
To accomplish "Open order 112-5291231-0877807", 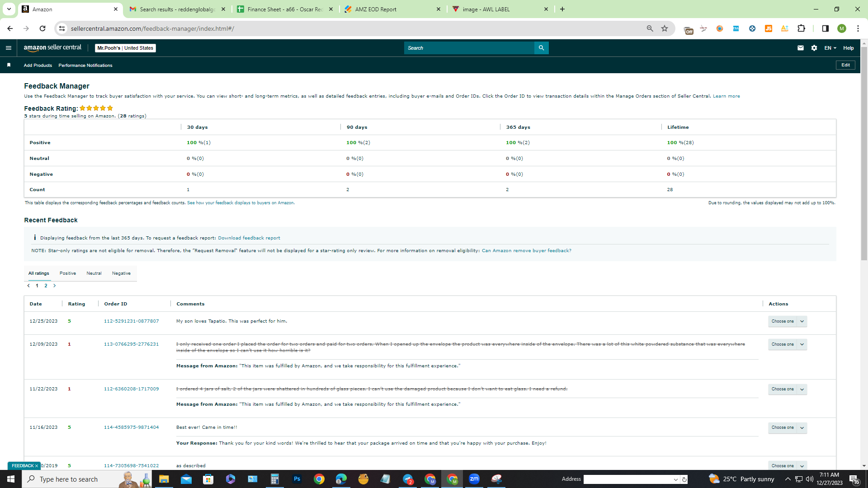I will pos(132,321).
